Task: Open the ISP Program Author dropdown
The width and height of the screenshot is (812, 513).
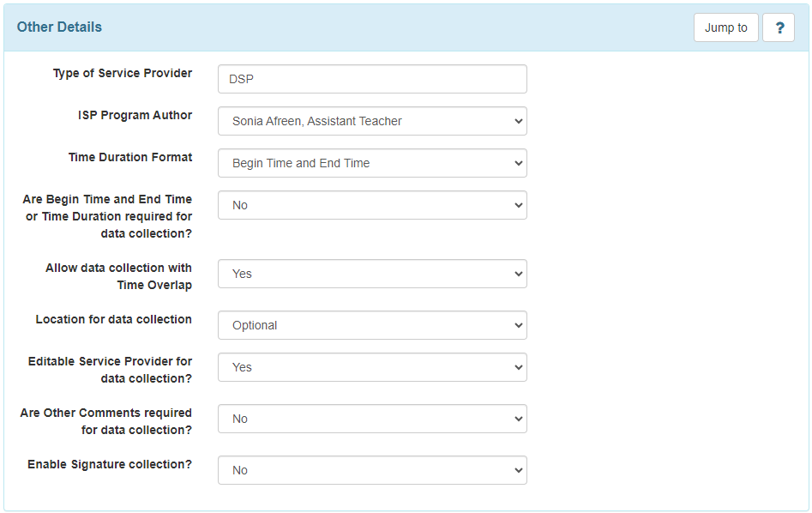Action: pyautogui.click(x=372, y=121)
